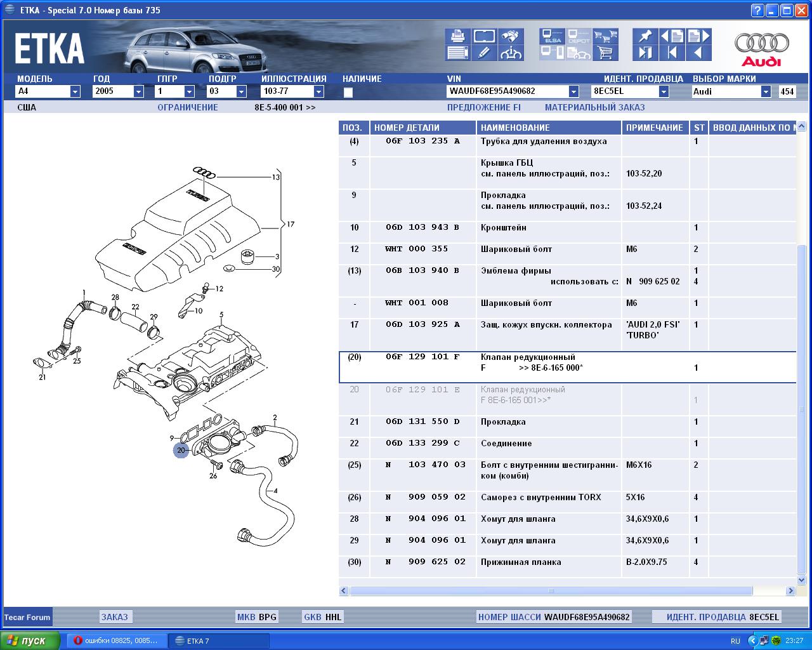Expand the ИЛЛЮСТРАЦИЯ dropdown showing 103-77
This screenshot has width=812, height=650.
click(318, 91)
